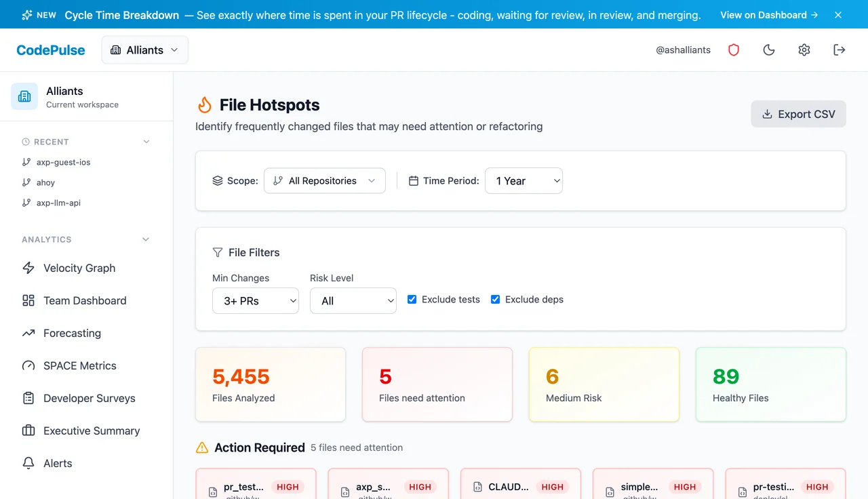Viewport: 868px width, 499px height.
Task: Click the Time Period calendar icon
Action: coord(414,181)
